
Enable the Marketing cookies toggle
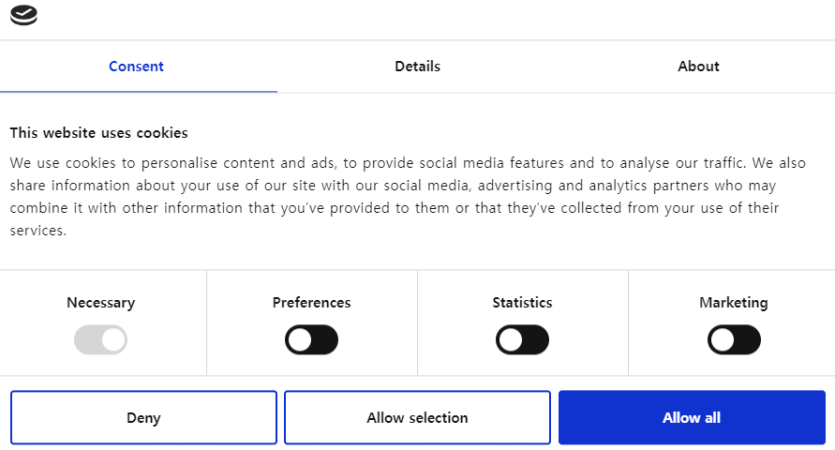tap(734, 340)
